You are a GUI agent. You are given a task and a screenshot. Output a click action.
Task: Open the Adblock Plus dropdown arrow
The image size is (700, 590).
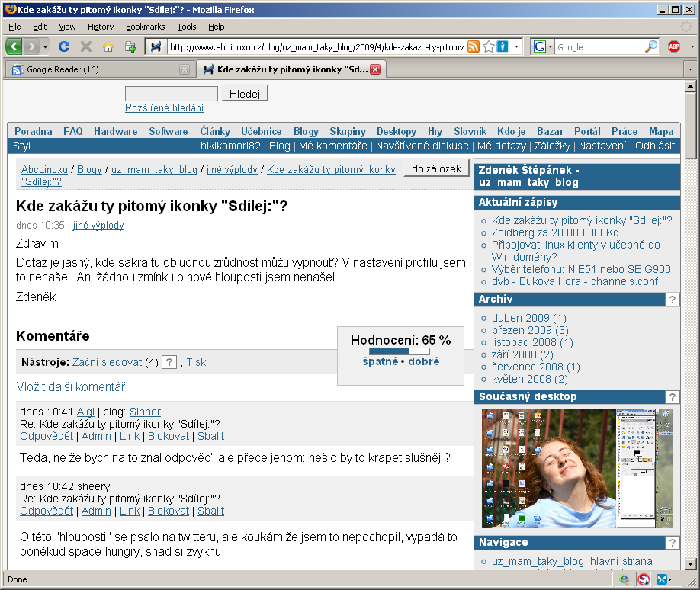[692, 46]
